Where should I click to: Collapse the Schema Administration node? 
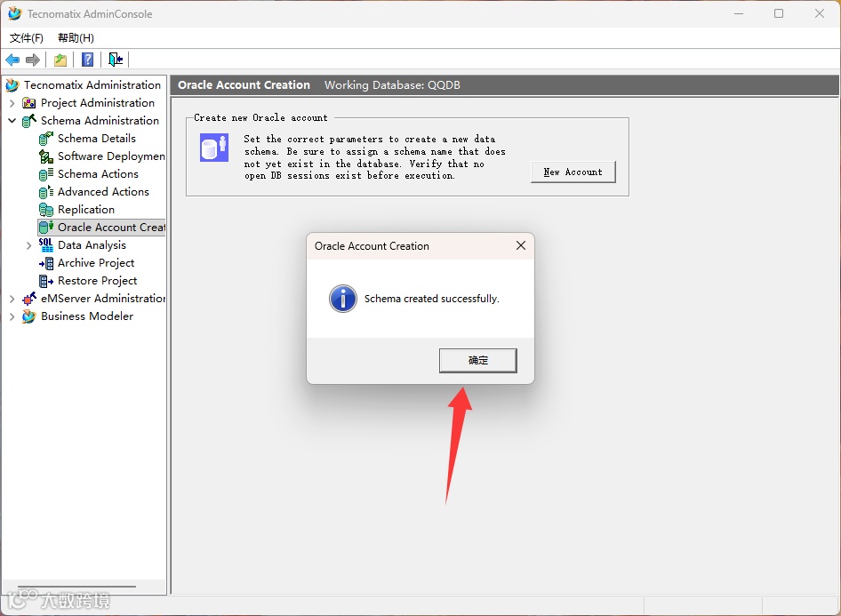pyautogui.click(x=12, y=121)
